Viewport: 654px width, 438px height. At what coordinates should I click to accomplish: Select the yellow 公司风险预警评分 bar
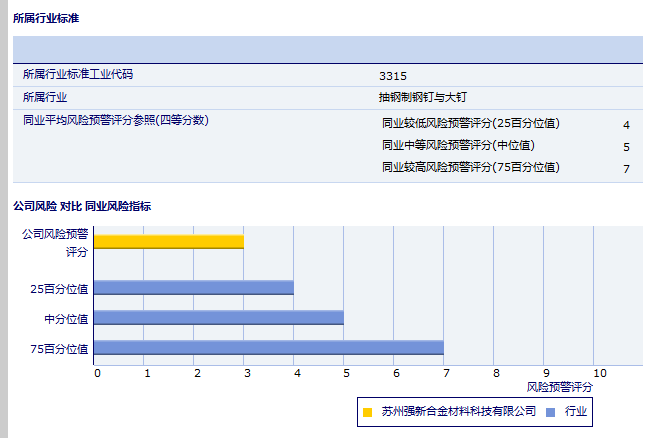coord(168,242)
